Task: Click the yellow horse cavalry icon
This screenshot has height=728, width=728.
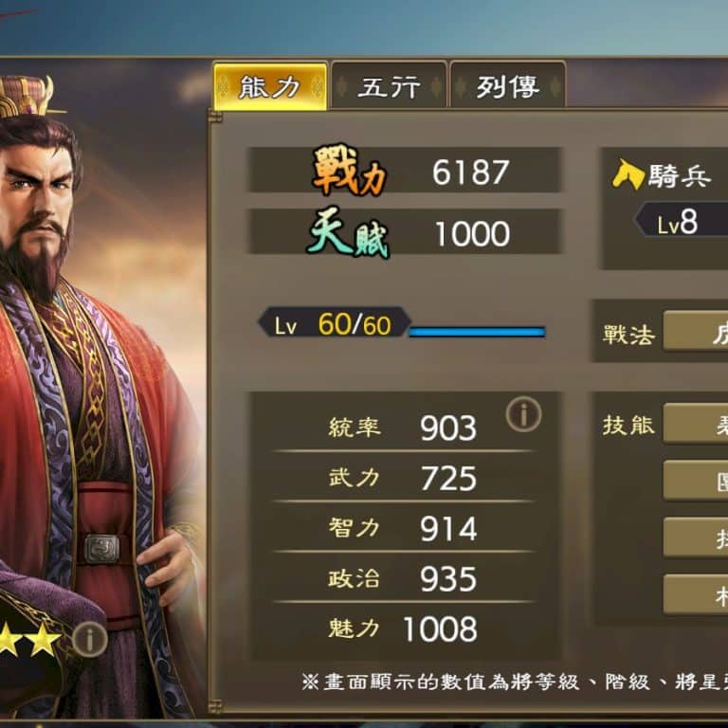Action: 628,174
